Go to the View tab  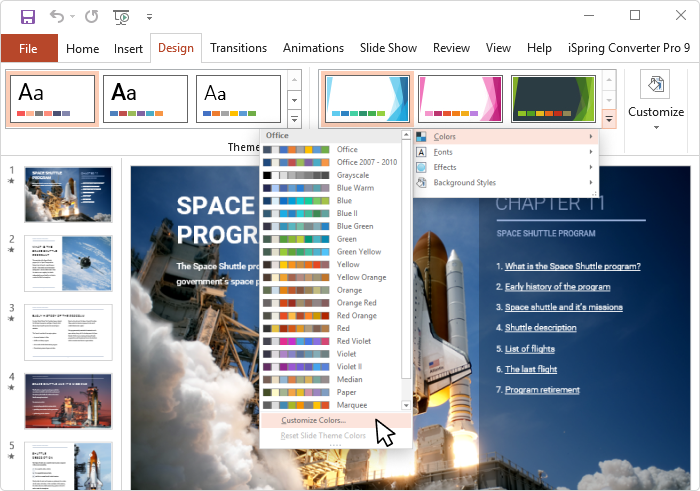498,48
